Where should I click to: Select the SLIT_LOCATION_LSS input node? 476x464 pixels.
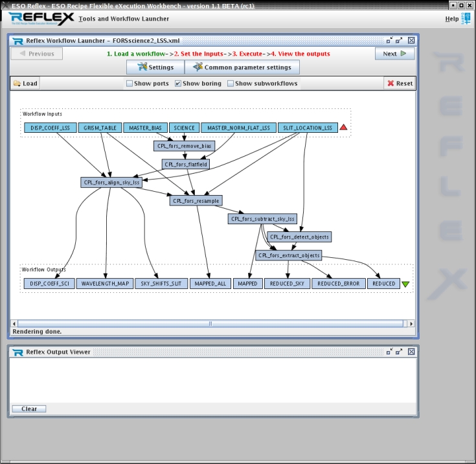point(308,128)
